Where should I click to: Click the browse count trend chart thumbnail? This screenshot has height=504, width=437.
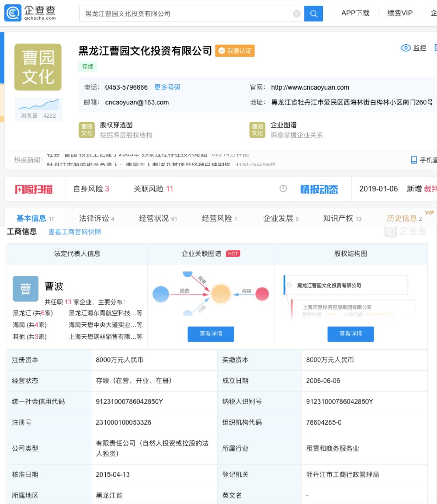pyautogui.click(x=38, y=105)
